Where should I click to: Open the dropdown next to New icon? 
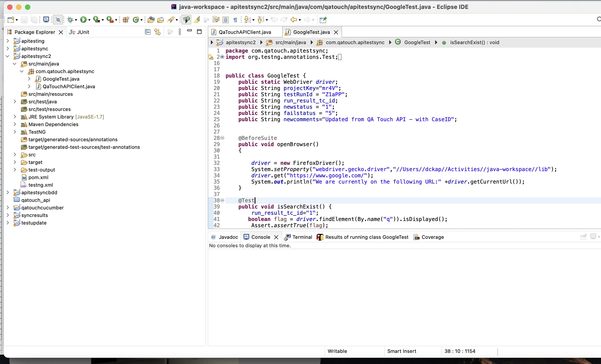click(x=16, y=20)
